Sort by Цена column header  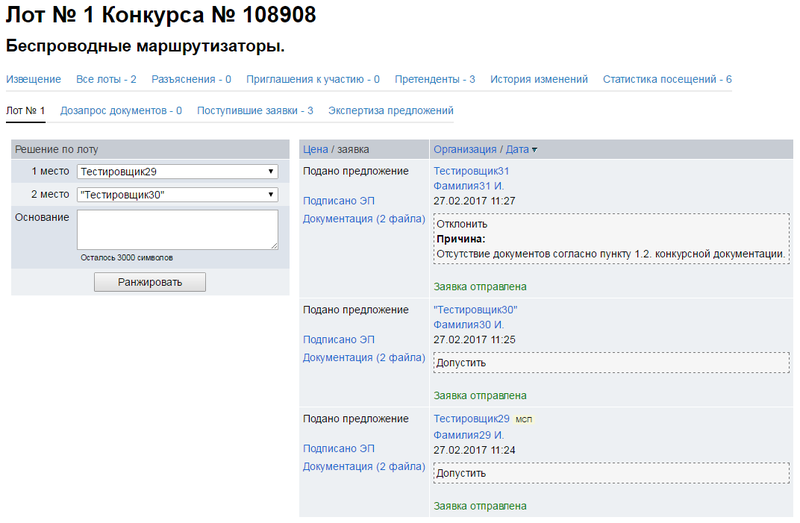click(x=316, y=149)
